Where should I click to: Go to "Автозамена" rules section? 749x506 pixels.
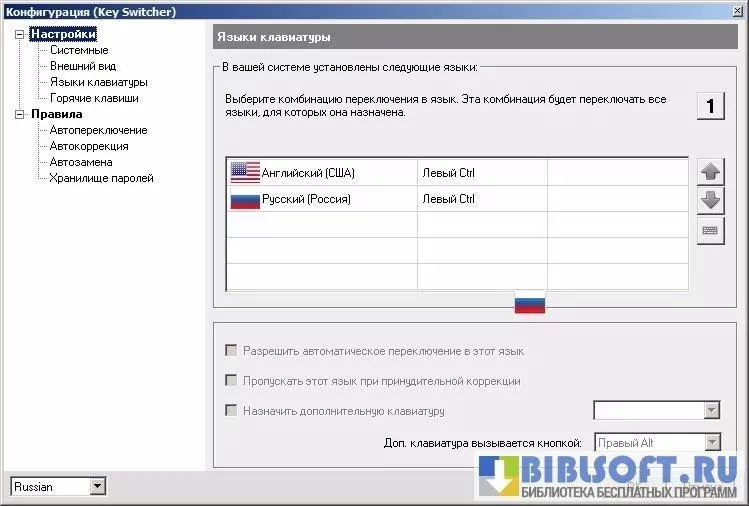tap(81, 162)
